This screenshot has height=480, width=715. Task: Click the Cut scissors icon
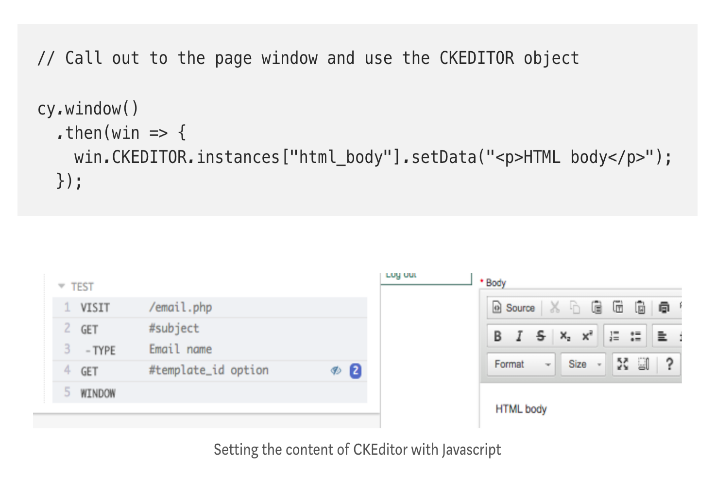554,308
